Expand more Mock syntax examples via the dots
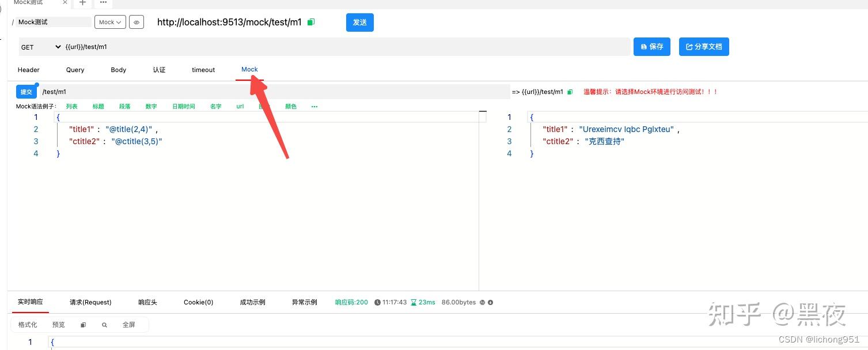 click(314, 106)
